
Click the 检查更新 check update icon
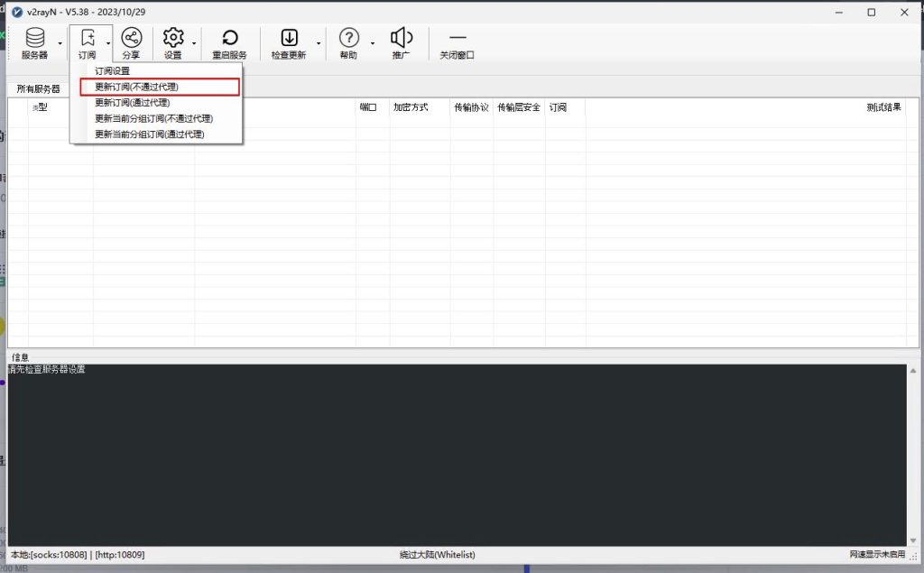pos(289,43)
